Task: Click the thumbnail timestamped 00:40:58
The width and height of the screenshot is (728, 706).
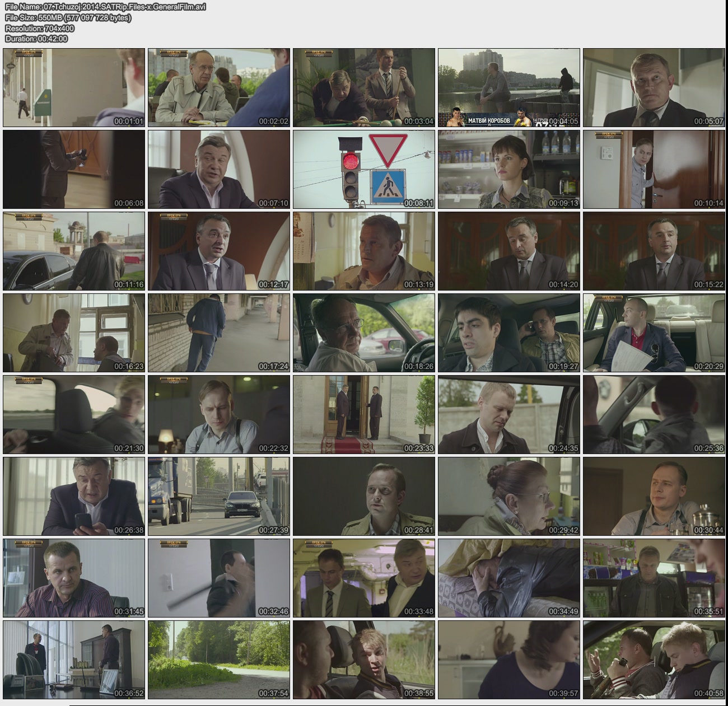Action: point(654,659)
